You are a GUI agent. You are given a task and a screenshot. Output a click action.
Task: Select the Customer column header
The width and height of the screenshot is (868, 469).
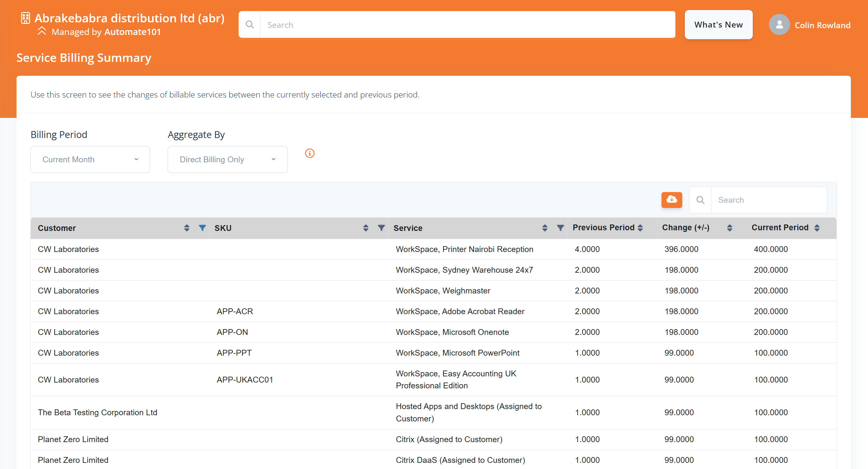[57, 228]
